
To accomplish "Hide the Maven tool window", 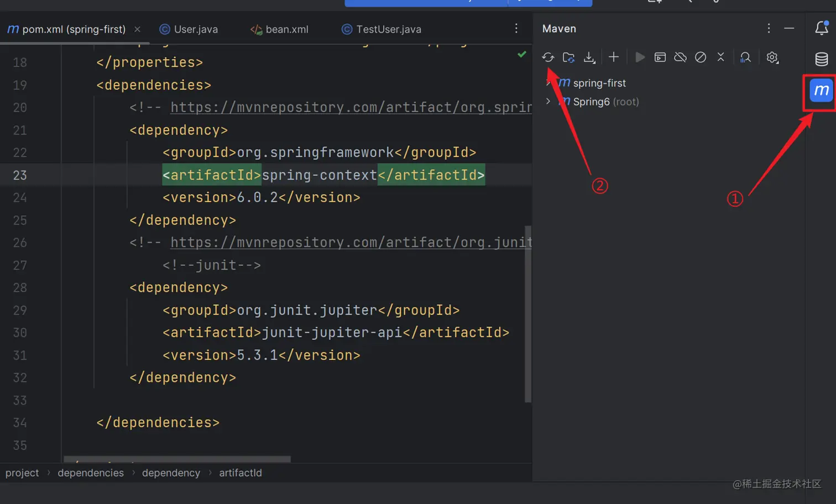I will click(789, 28).
